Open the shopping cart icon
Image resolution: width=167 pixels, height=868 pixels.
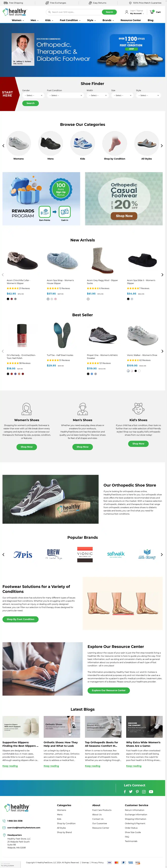pyautogui.click(x=152, y=12)
